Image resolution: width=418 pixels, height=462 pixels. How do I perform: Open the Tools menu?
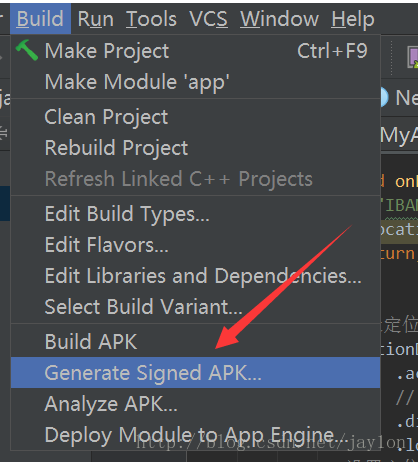151,19
